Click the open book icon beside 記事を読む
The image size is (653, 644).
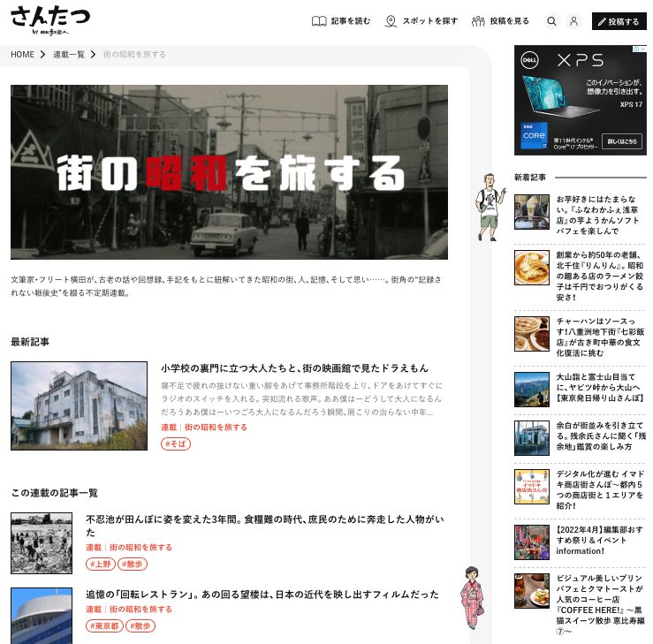(x=319, y=21)
